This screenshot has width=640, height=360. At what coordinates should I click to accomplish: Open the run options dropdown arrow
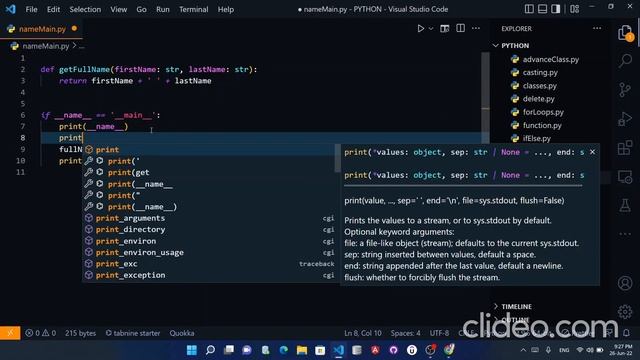click(431, 29)
